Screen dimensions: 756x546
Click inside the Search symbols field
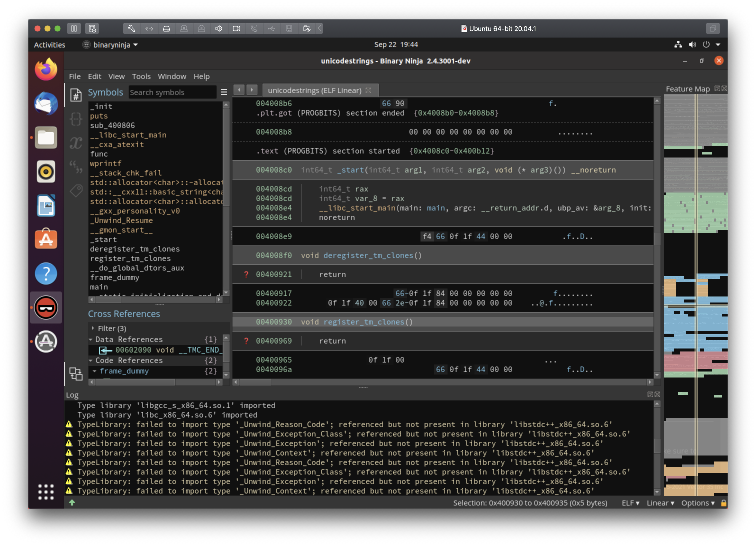tap(173, 92)
